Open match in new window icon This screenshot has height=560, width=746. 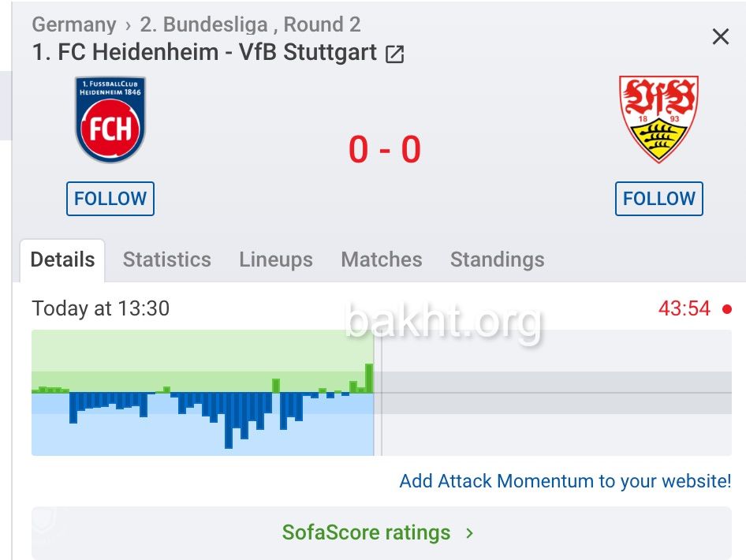[394, 54]
